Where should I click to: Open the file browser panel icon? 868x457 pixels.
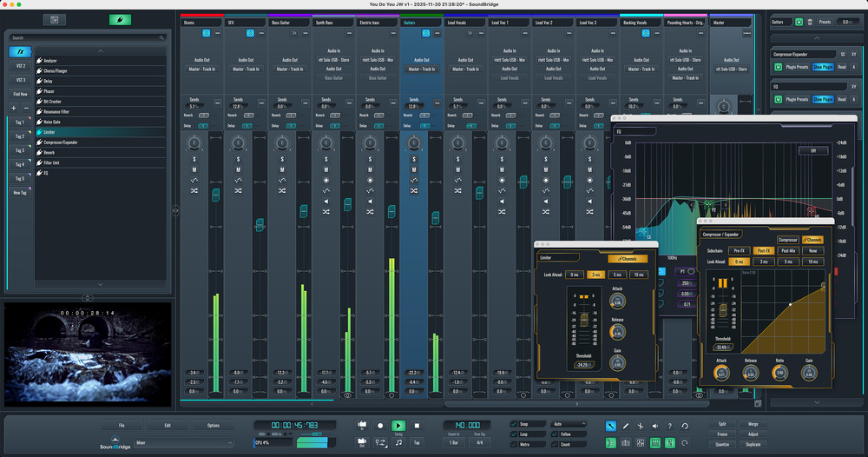(54, 19)
